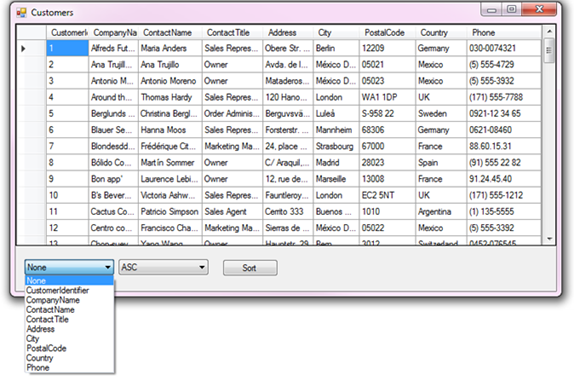This screenshot has width=574, height=381.
Task: Click the row header of row 10
Action: pos(31,195)
